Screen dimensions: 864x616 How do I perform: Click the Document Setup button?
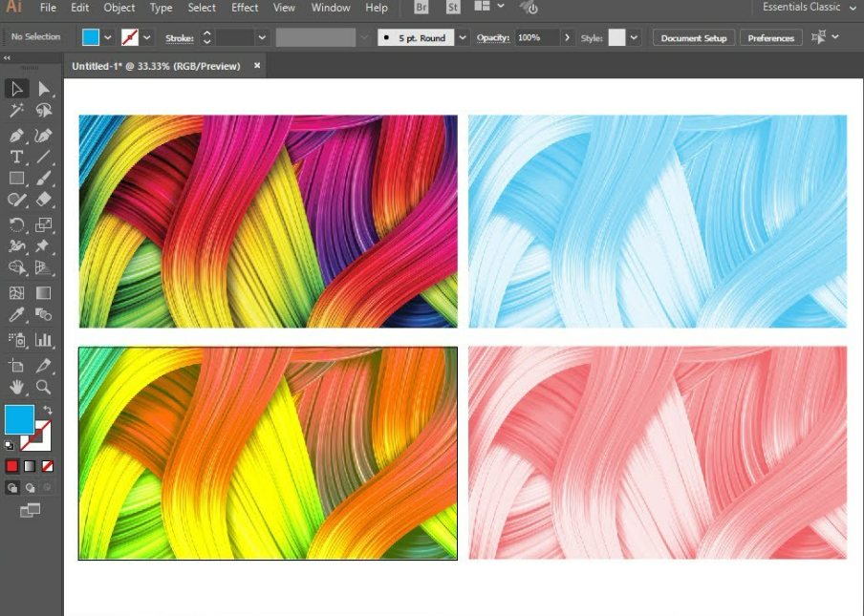pos(694,38)
